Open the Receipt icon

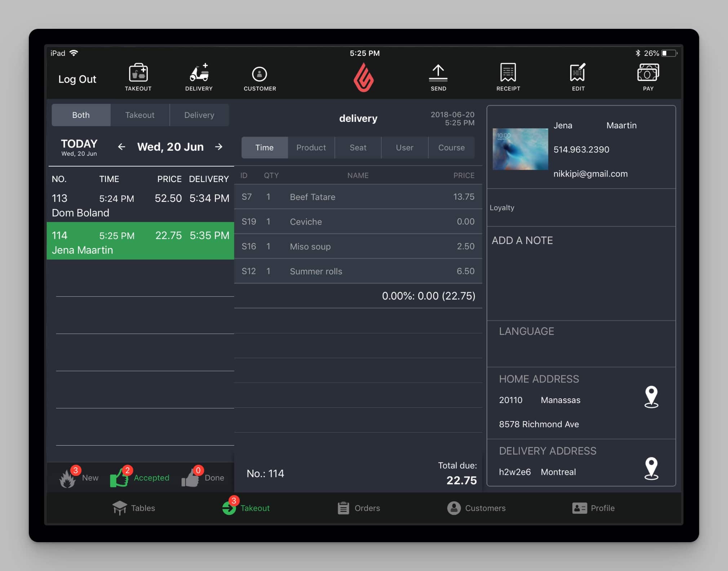pyautogui.click(x=508, y=77)
